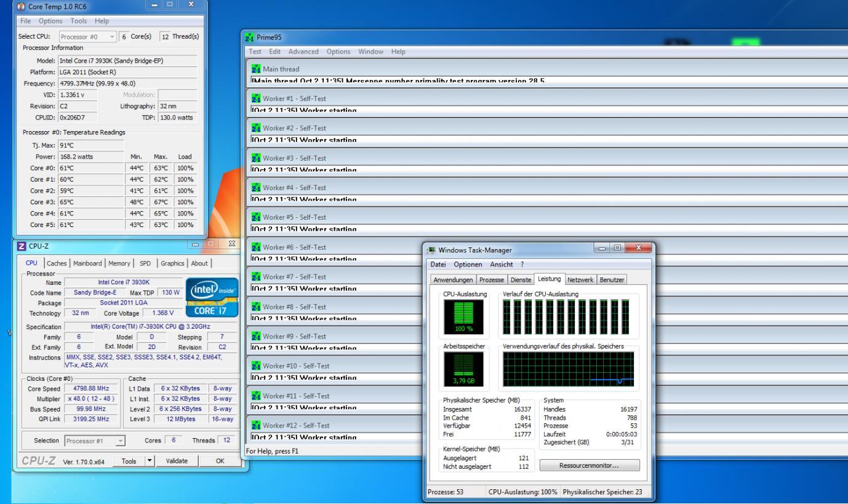The width and height of the screenshot is (848, 504).
Task: Click the Worker #1 Self-Test window icon
Action: pos(256,98)
